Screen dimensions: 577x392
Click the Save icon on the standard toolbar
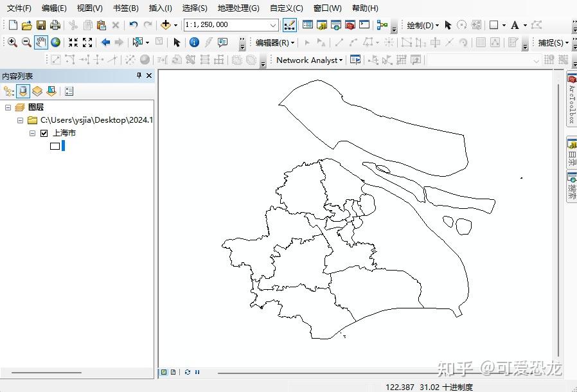click(40, 24)
